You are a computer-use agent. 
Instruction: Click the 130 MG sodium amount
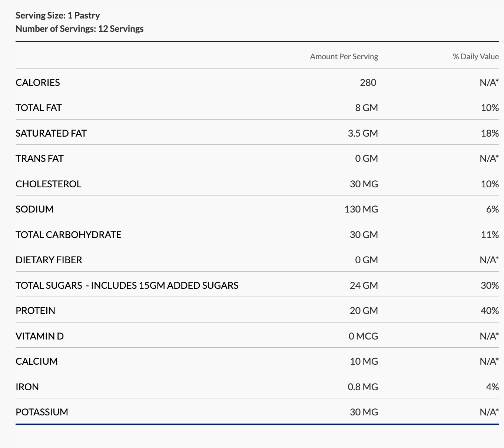pyautogui.click(x=361, y=209)
